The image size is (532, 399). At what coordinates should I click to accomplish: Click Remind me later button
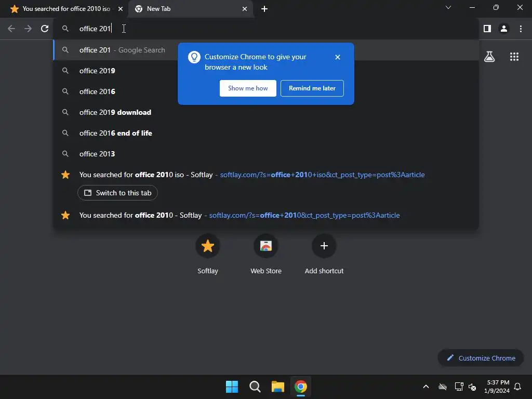312,88
